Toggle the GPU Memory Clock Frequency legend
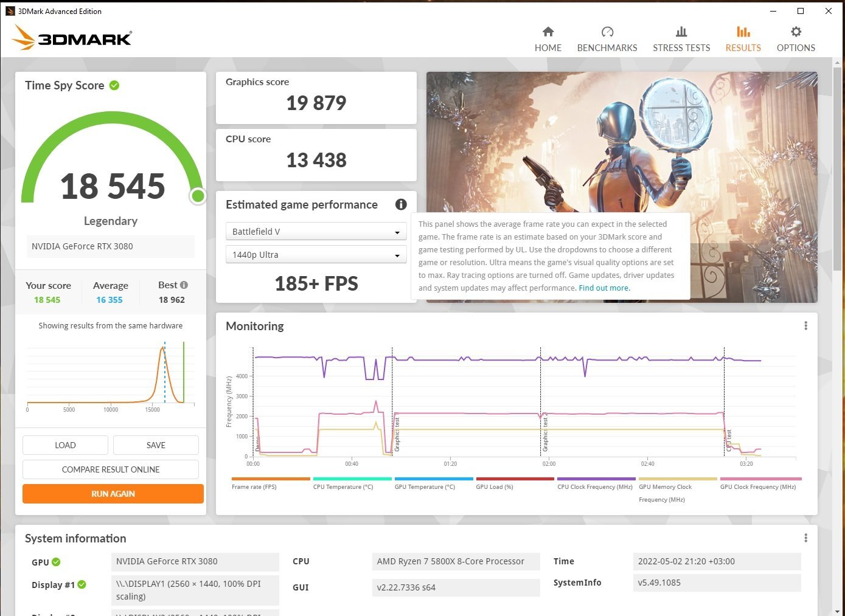This screenshot has width=845, height=616. [678, 490]
